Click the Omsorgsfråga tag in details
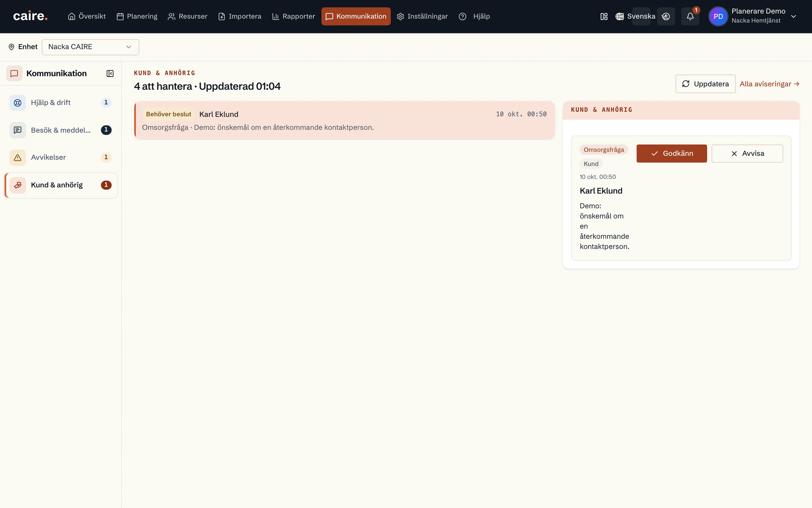The width and height of the screenshot is (812, 508). (604, 150)
